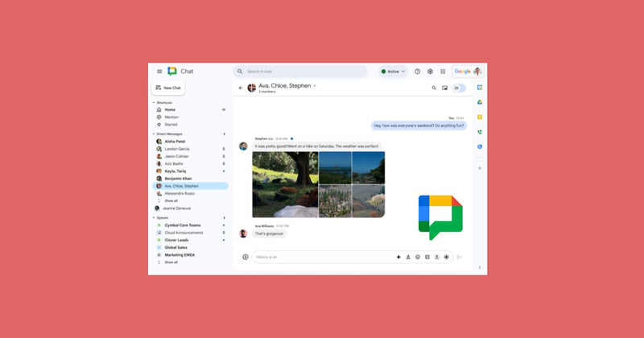Open the Active status dropdown
This screenshot has width=644, height=338.
pyautogui.click(x=393, y=72)
